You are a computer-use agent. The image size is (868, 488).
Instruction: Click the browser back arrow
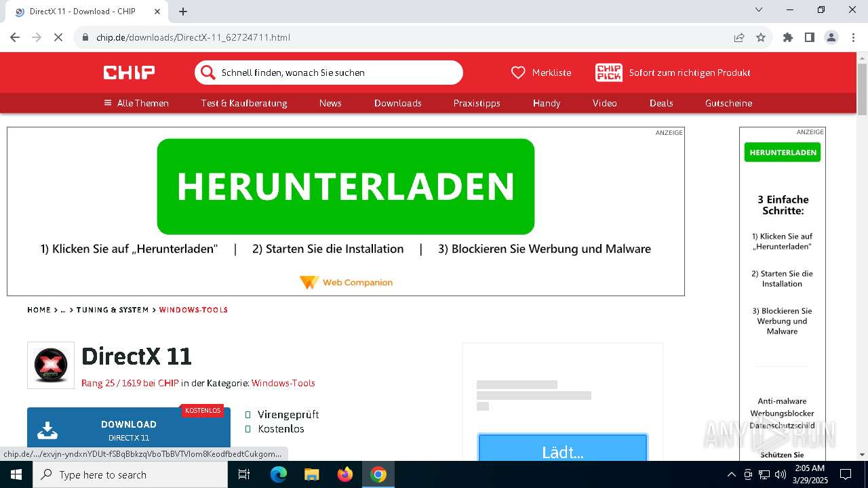15,37
